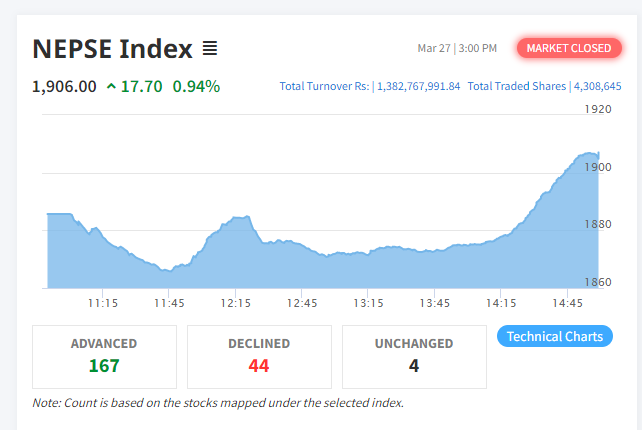Click the Total Turnover value 1,382,767,991.84

pyautogui.click(x=418, y=87)
